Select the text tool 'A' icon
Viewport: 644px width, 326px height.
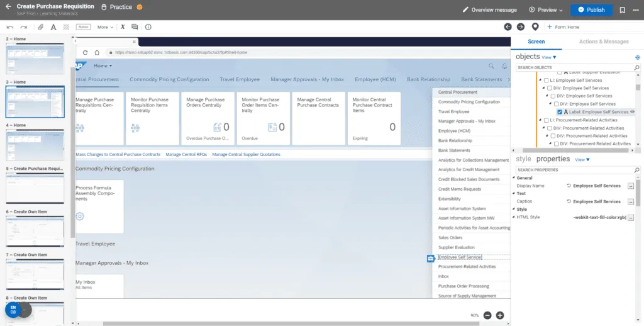pos(53,27)
